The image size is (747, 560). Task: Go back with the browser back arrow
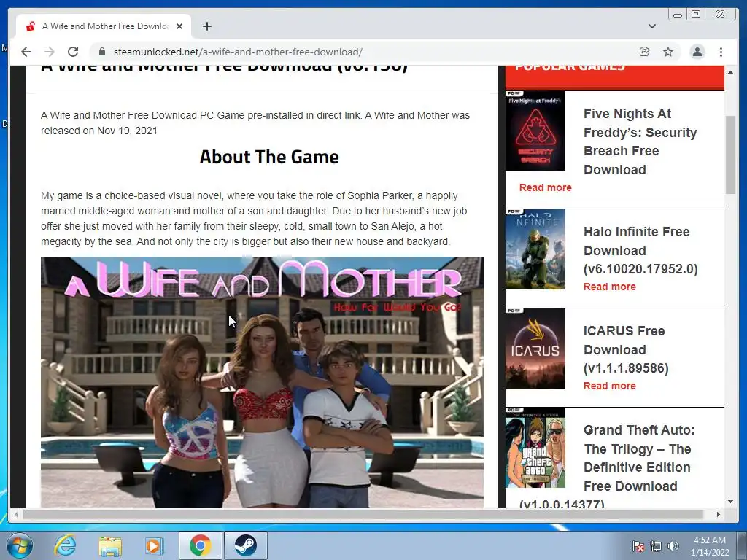point(26,52)
